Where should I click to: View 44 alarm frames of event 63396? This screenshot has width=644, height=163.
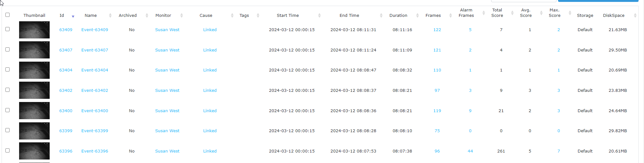point(470,151)
